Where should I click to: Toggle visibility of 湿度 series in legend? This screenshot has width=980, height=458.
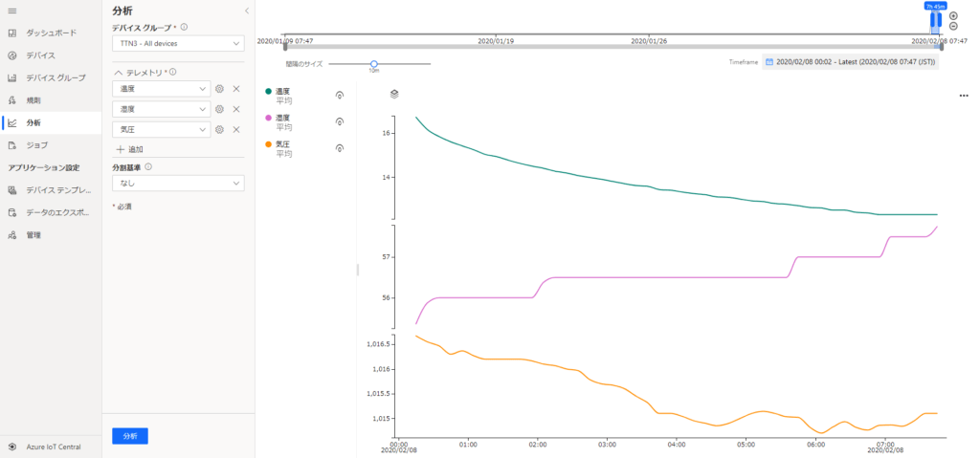coord(339,121)
